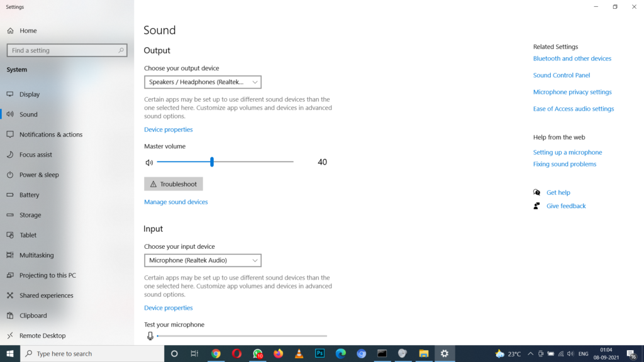Viewport: 644px width, 362px height.
Task: Expand hidden icons in the system tray
Action: tap(530, 353)
